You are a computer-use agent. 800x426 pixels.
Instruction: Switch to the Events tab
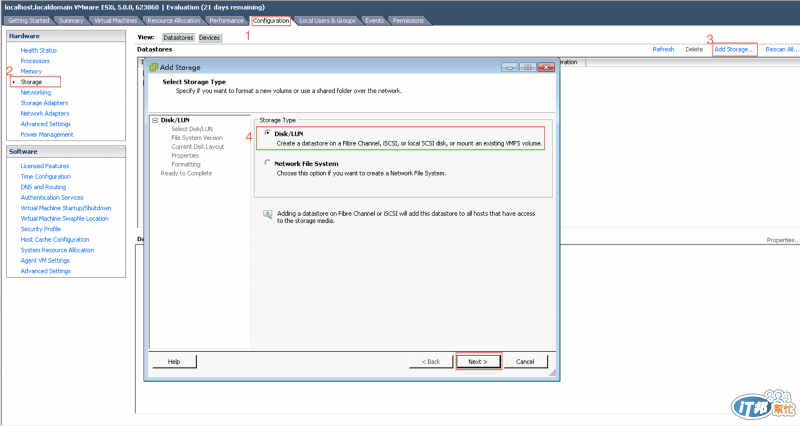point(374,20)
